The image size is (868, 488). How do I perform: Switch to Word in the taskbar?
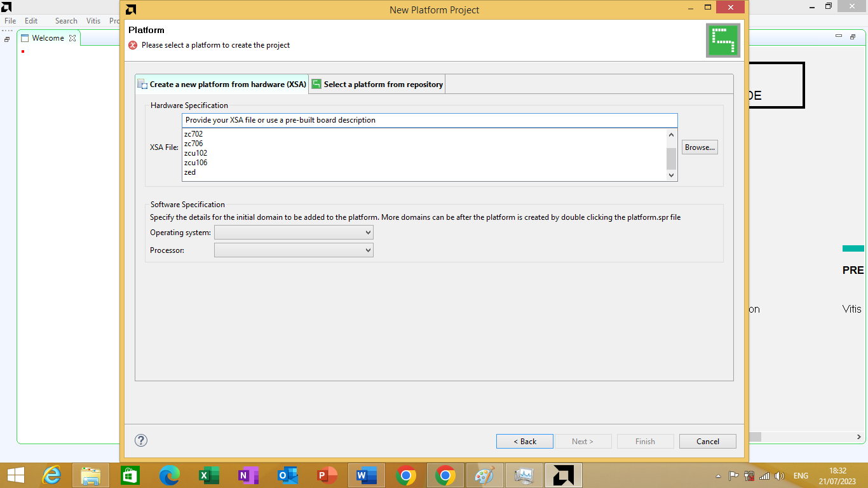[x=367, y=475]
